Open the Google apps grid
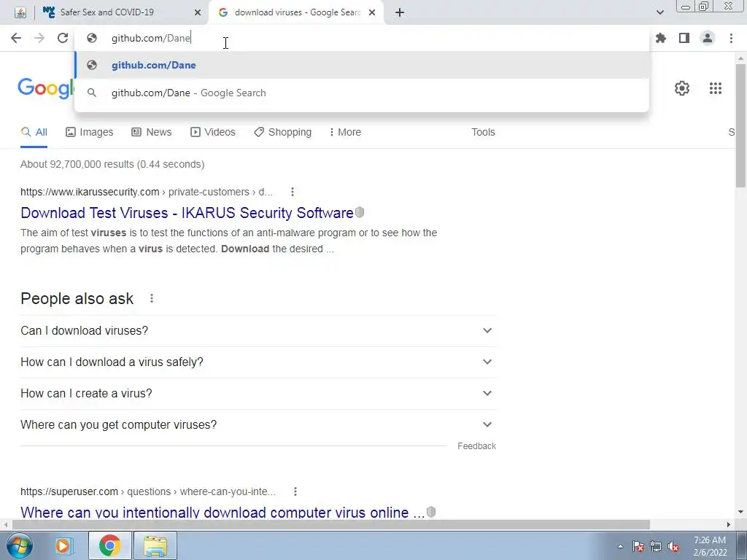The width and height of the screenshot is (747, 560). click(715, 88)
